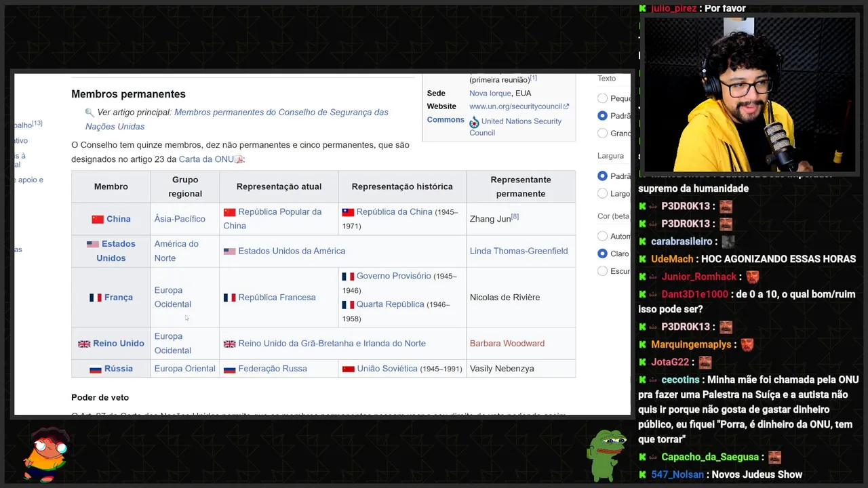
Task: Click the Representante permanente column header
Action: [x=521, y=186]
